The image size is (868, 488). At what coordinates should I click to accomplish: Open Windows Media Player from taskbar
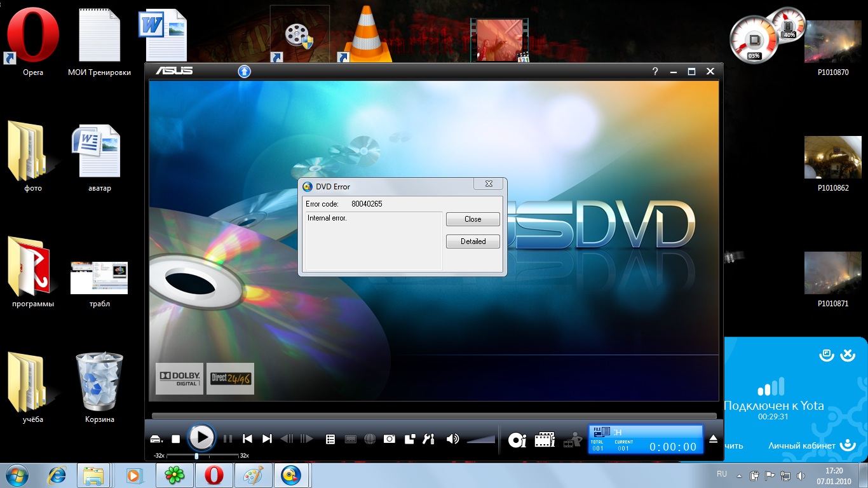coord(133,475)
